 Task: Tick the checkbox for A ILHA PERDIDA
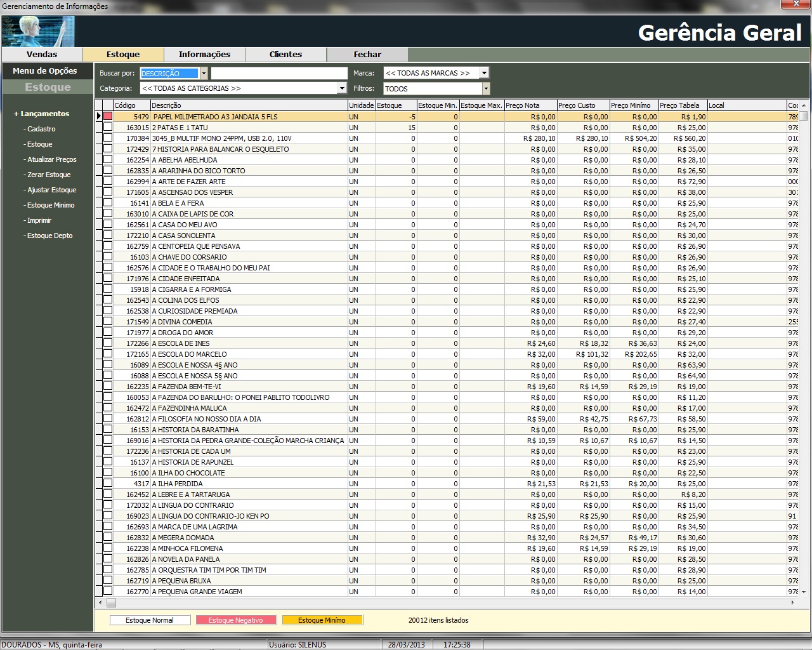108,483
